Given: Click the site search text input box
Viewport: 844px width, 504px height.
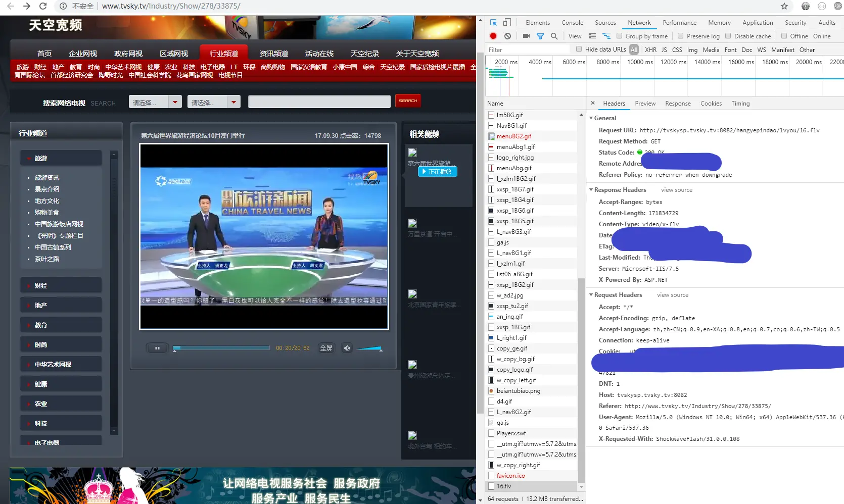Looking at the screenshot, I should coord(319,102).
